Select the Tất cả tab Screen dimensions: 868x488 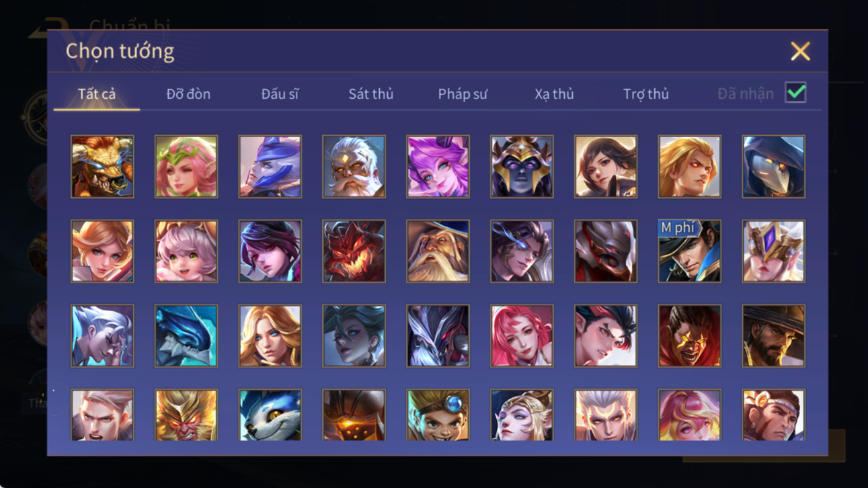point(97,94)
